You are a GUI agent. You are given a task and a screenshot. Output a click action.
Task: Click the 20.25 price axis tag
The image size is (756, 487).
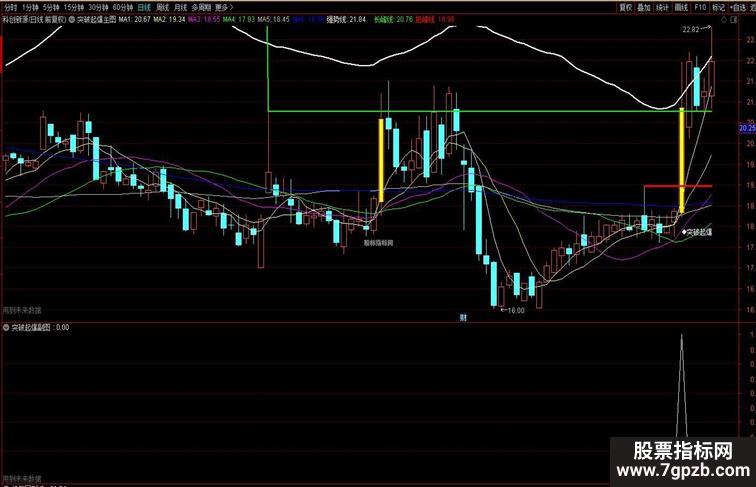747,128
